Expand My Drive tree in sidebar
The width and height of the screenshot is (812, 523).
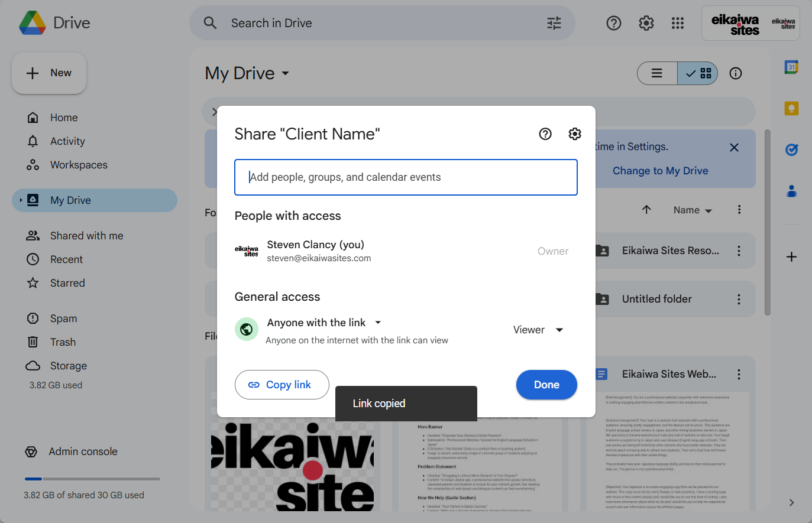21,200
